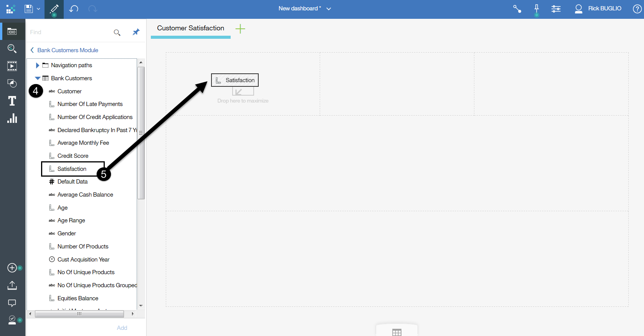Open the Properties sliders icon
The width and height of the screenshot is (644, 336).
coord(556,8)
